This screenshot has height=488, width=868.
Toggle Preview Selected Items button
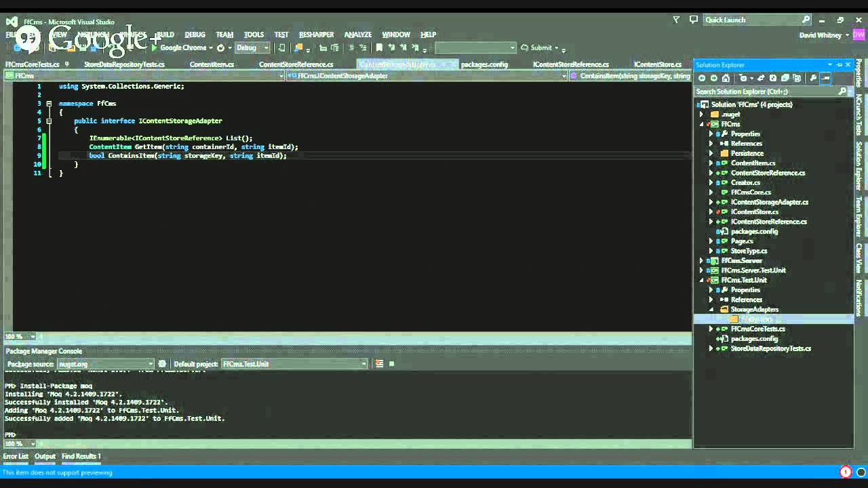[825, 78]
